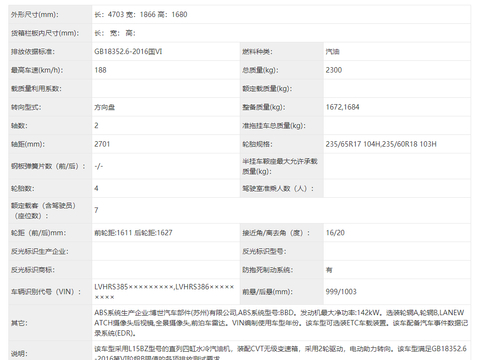Viewport: 480px width, 360px height.
Task: Select the VIN value starting LVHRS385
Action: point(164,292)
